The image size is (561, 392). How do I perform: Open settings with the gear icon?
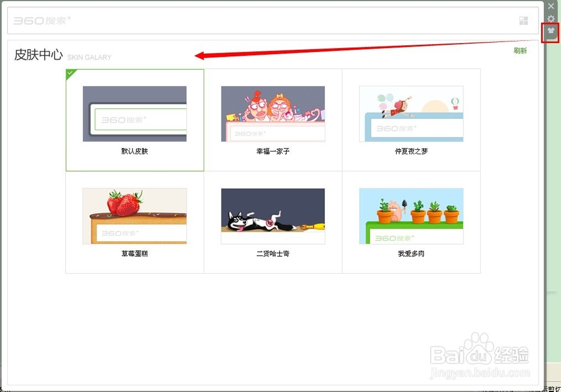(550, 19)
